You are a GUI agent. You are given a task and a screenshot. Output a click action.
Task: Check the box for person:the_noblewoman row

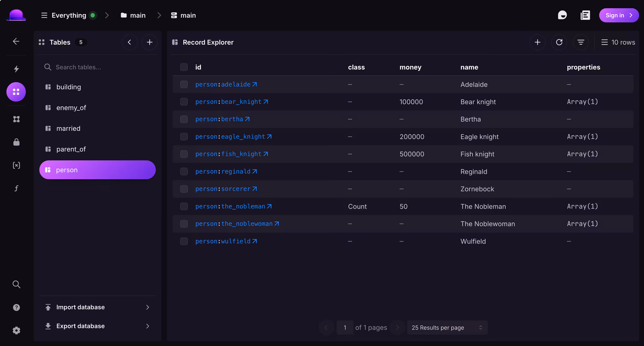[184, 224]
